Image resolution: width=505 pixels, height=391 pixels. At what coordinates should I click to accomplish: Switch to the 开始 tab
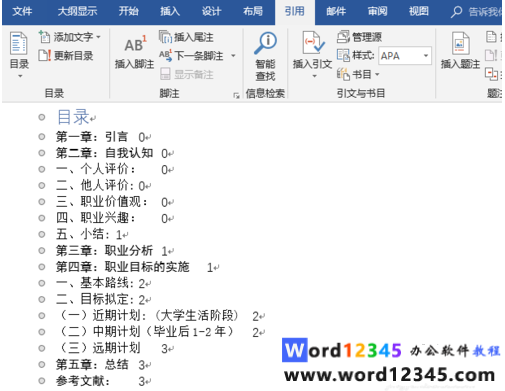[x=128, y=12]
